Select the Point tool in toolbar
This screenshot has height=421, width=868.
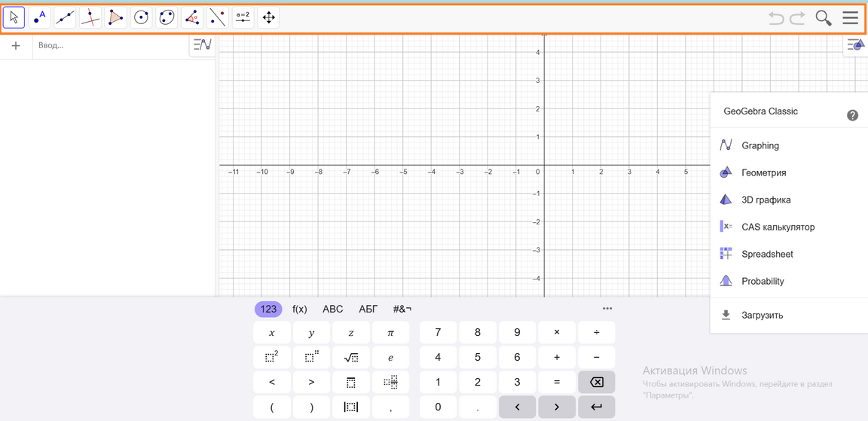tap(40, 17)
